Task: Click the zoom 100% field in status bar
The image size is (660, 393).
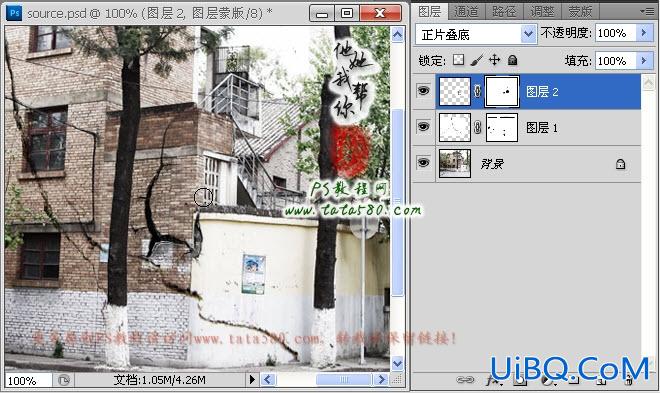Action: click(x=28, y=380)
